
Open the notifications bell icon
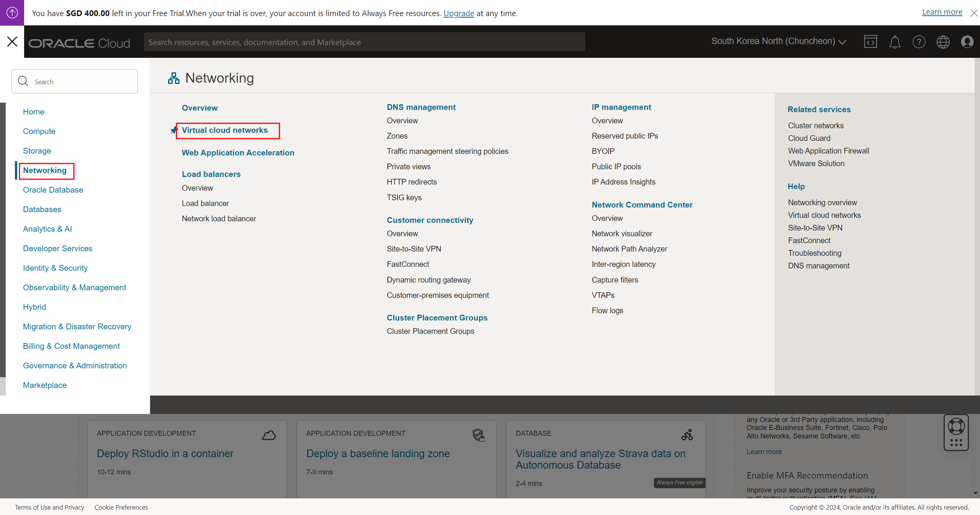coord(895,42)
